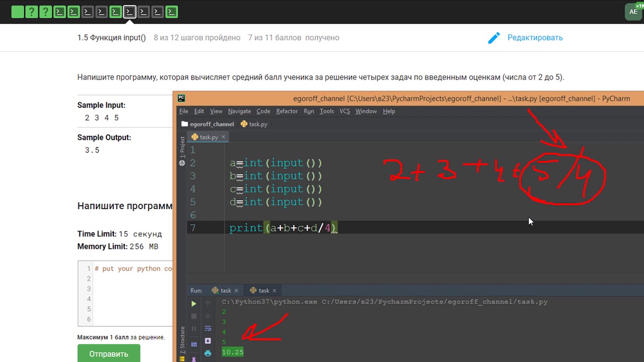Open the VCS menu in PyCharm
This screenshot has width=644, height=362.
345,111
